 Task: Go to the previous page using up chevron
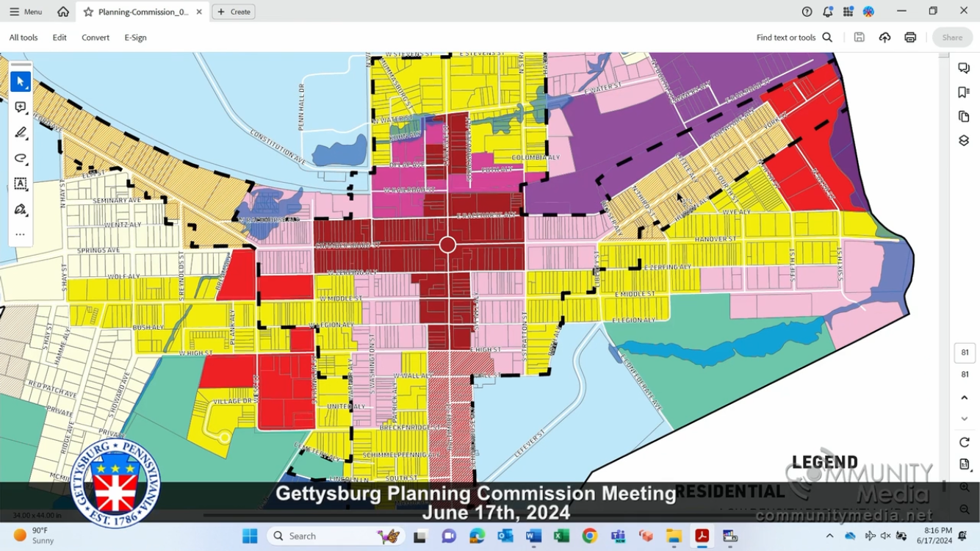[x=965, y=397]
